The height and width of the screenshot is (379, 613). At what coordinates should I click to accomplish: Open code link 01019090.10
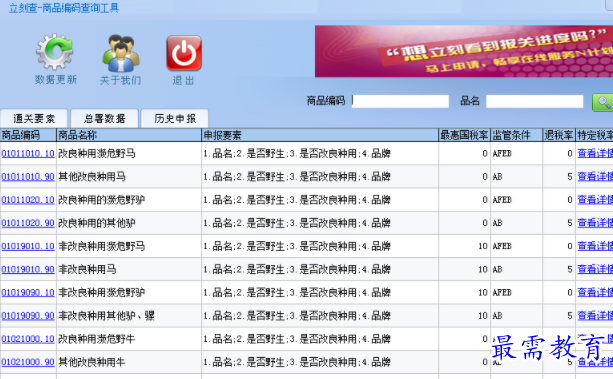28,293
